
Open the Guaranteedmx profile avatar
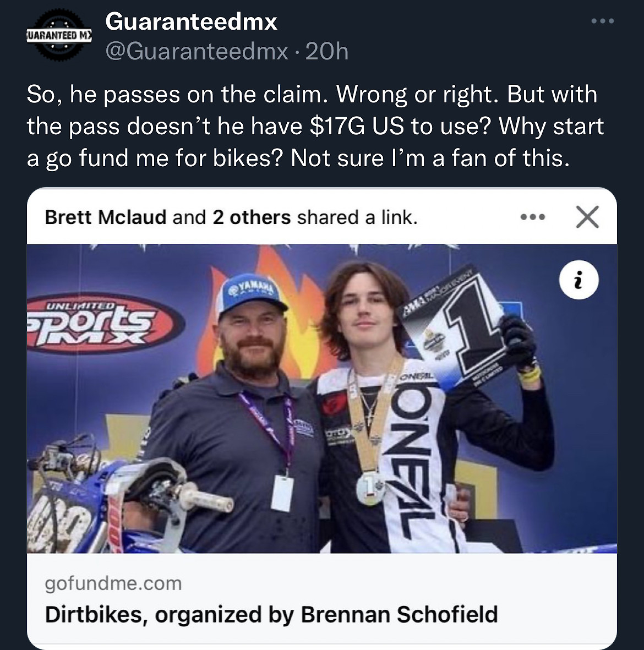pos(59,36)
